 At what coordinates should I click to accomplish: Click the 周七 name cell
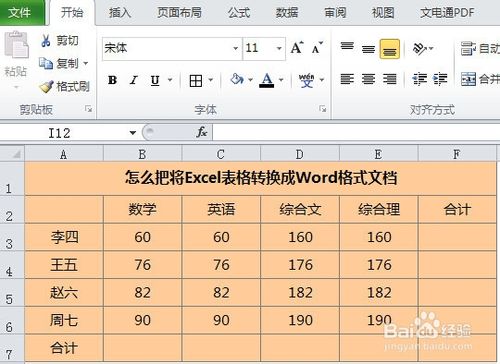point(64,320)
